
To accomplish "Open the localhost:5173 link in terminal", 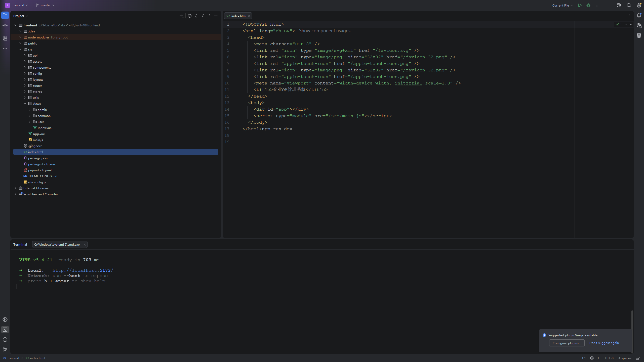I will point(83,270).
